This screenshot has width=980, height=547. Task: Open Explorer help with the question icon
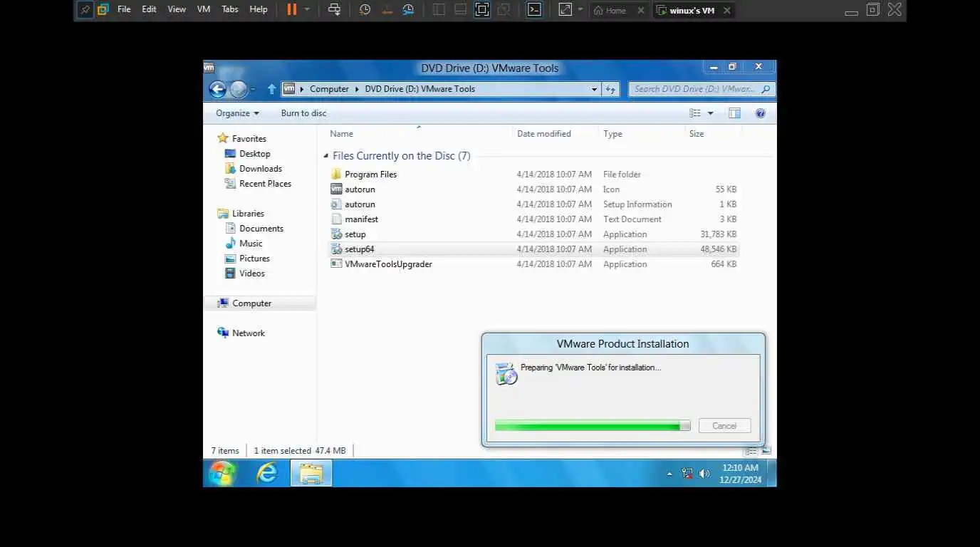(x=761, y=113)
